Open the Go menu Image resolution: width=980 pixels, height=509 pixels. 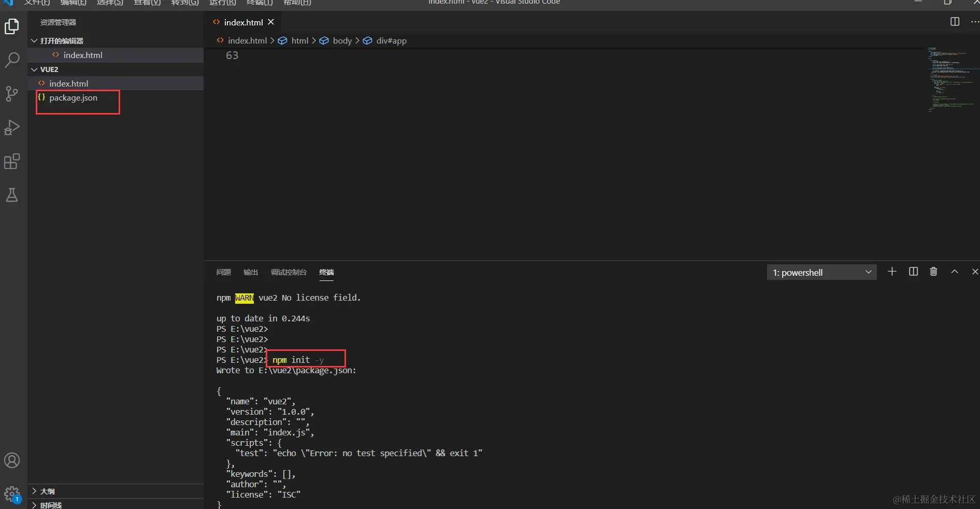coord(185,2)
